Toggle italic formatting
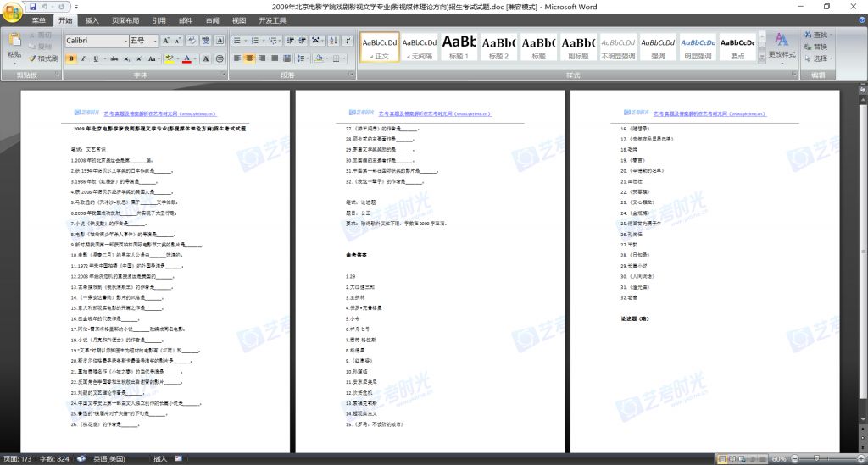This screenshot has height=465, width=868. [84, 58]
